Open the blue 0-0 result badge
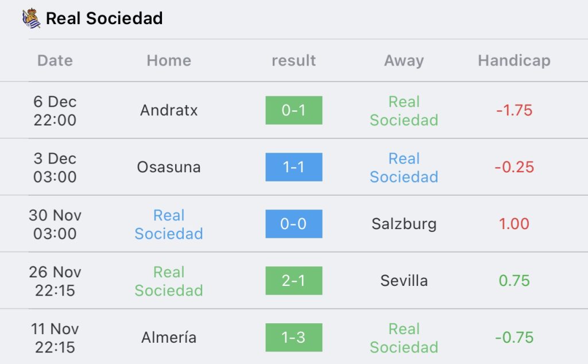This screenshot has width=588, height=364. click(293, 224)
